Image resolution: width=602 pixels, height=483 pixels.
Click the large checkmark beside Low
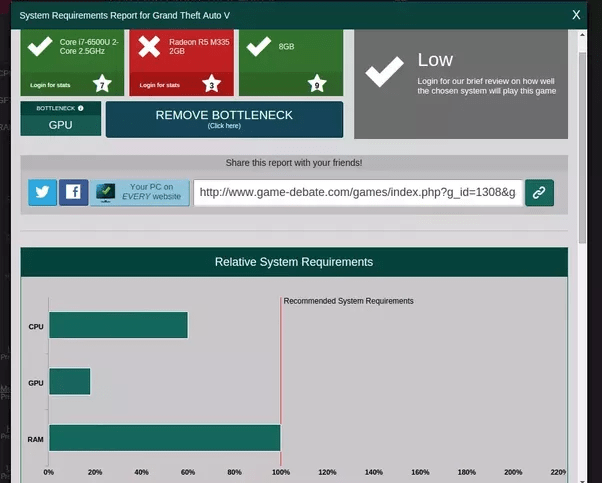[384, 71]
